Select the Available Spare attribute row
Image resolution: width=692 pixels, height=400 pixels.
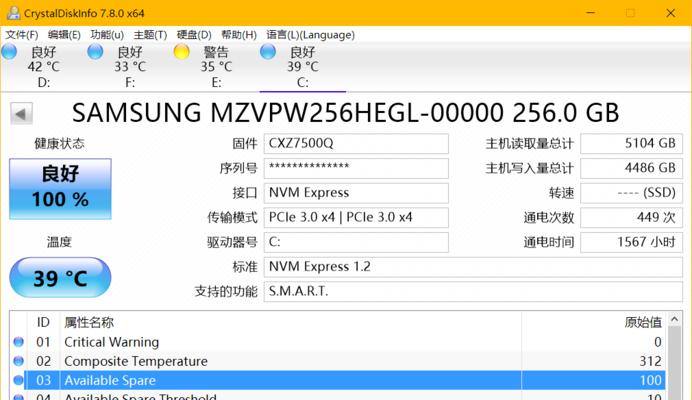click(338, 380)
